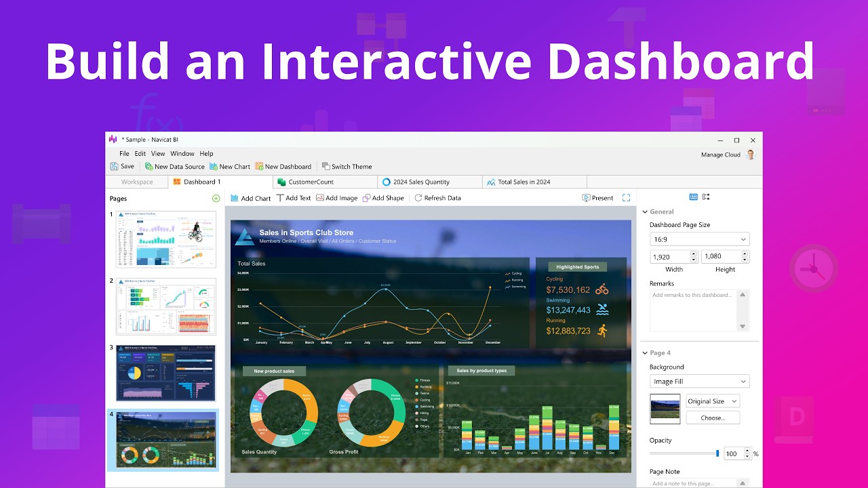Click the Opacity slider handle
Viewport: 868px width, 488px height.
[717, 453]
